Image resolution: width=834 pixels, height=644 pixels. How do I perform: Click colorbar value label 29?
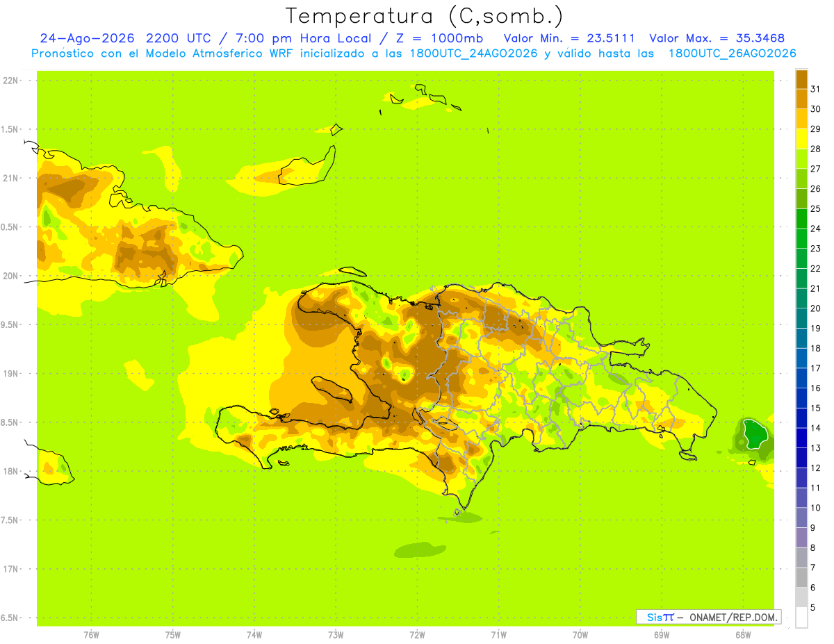point(815,129)
